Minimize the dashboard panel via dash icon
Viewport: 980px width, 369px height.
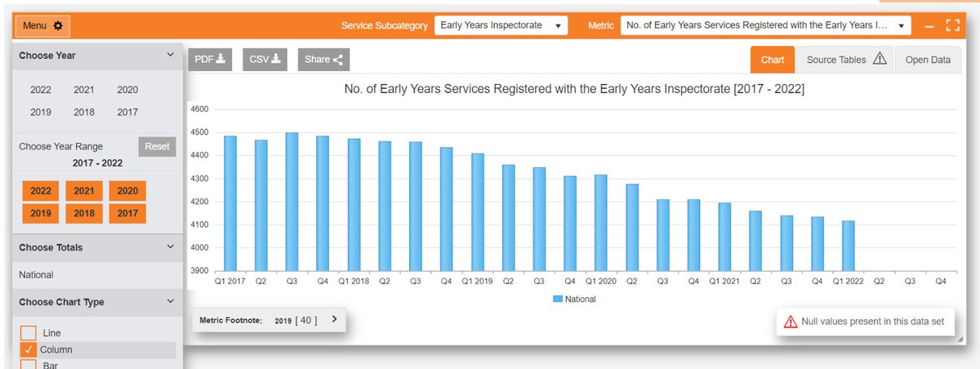929,26
